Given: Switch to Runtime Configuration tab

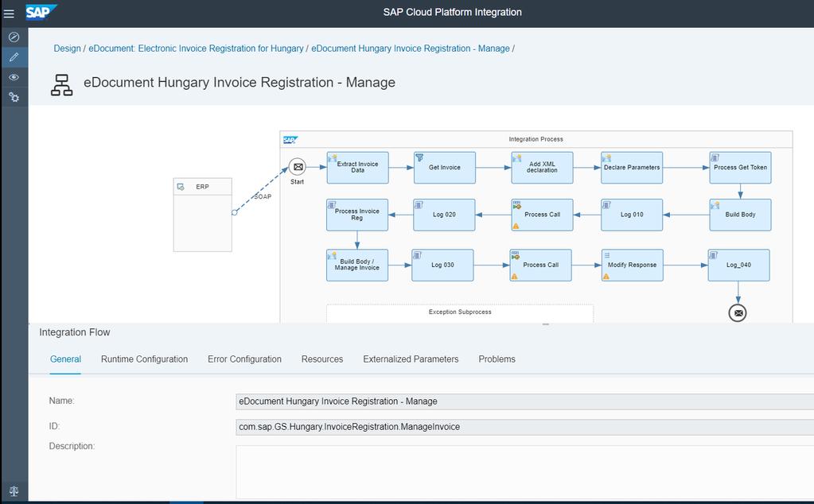Looking at the screenshot, I should point(144,359).
